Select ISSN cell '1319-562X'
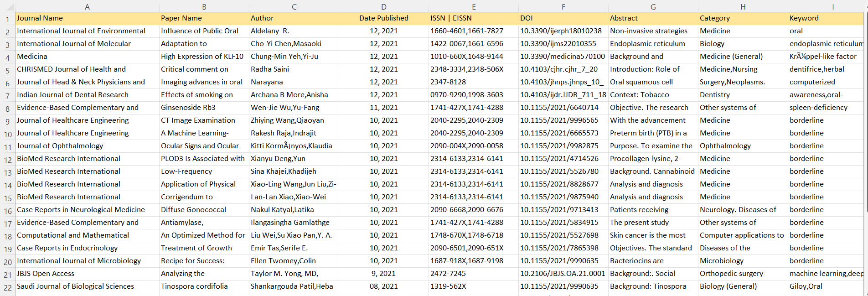The image size is (868, 296). click(474, 286)
